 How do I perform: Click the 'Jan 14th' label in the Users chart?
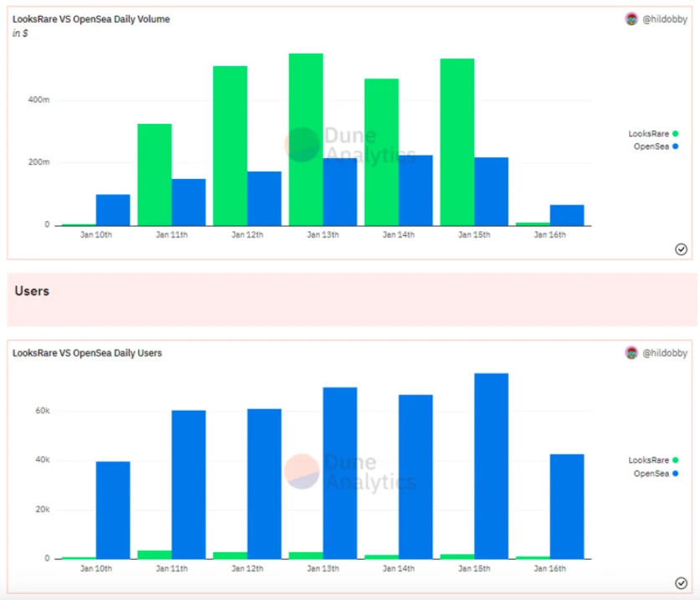(398, 569)
